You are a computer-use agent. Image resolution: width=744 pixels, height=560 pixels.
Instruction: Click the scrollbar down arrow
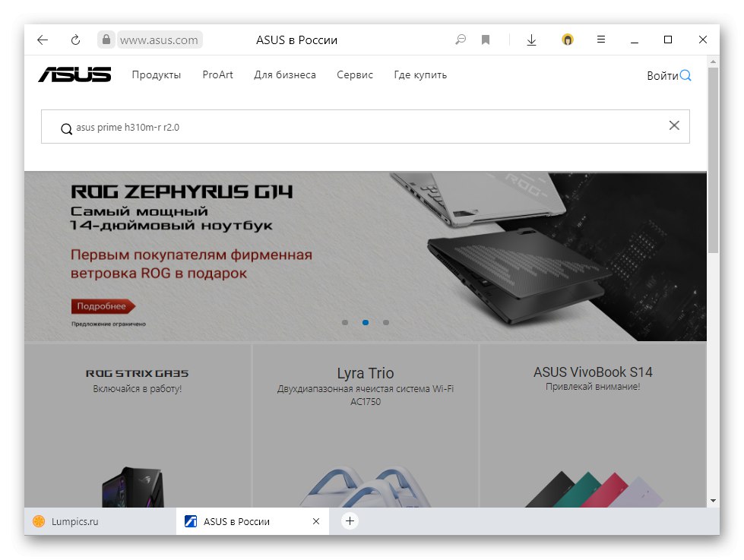point(713,501)
